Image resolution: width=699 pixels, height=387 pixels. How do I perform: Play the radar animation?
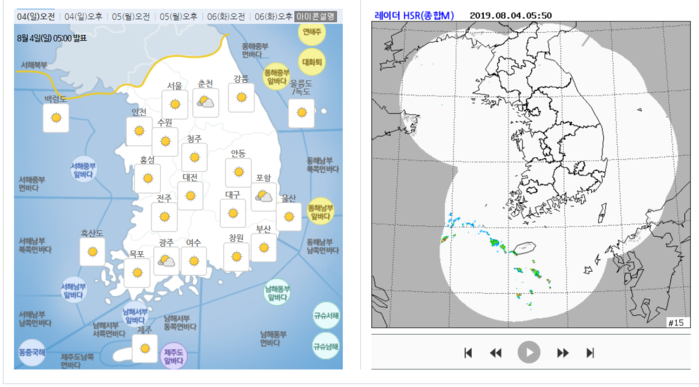(529, 353)
